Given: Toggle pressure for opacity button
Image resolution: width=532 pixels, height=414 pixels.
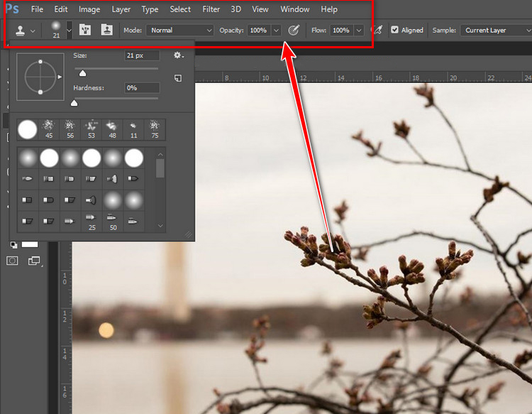Looking at the screenshot, I should 294,31.
